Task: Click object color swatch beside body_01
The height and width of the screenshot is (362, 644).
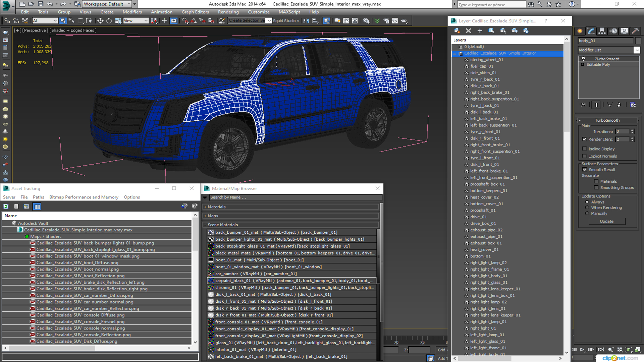Action: point(638,41)
